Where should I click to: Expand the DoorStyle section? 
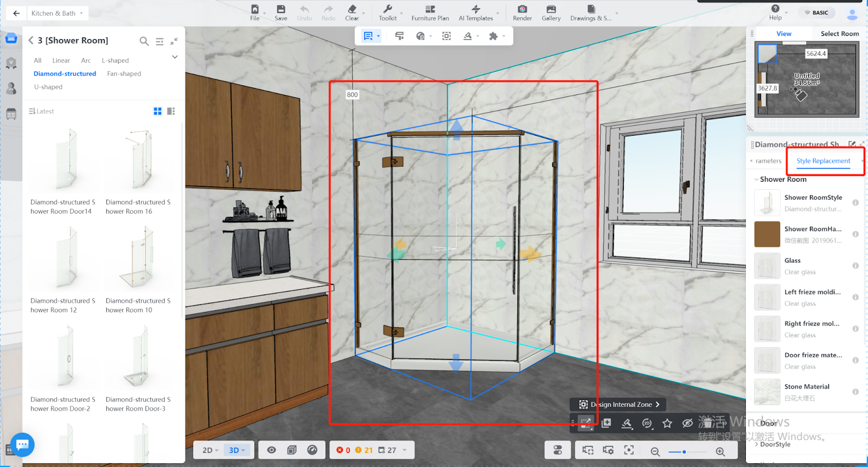775,444
